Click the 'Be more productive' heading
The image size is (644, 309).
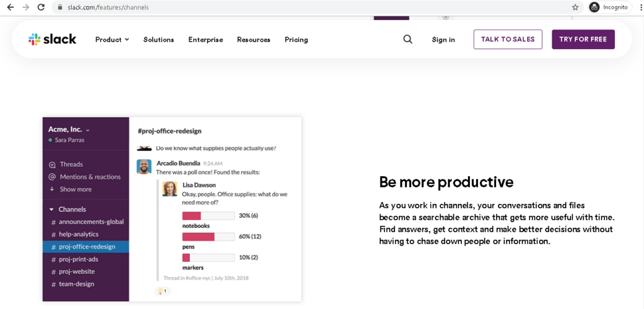447,182
